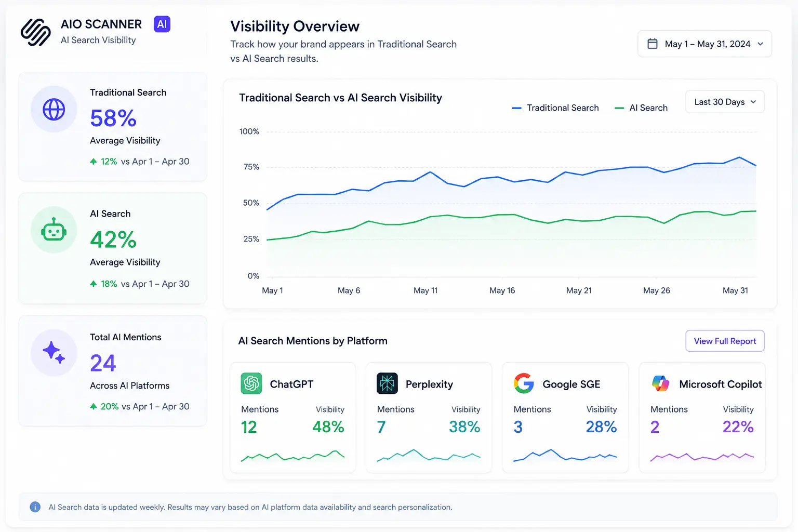Open the Perplexity platform card title
Image resolution: width=798 pixels, height=532 pixels.
coord(429,384)
